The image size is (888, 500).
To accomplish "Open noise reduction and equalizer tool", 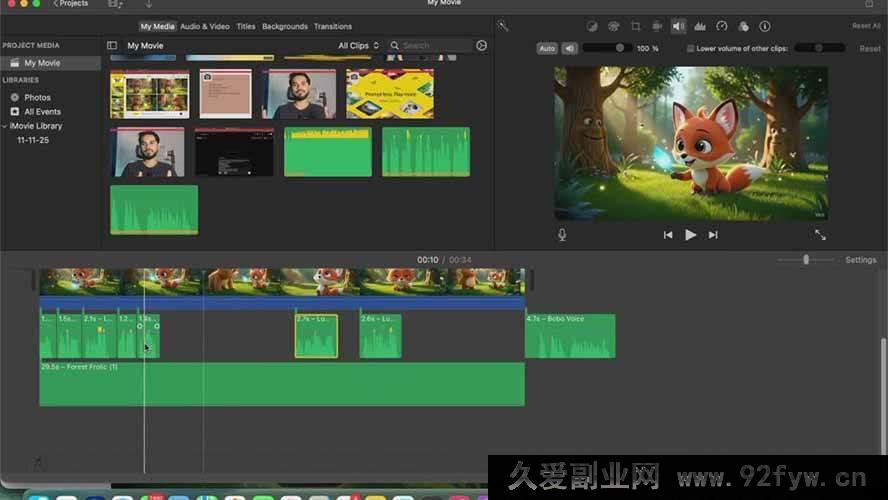I will tap(700, 26).
